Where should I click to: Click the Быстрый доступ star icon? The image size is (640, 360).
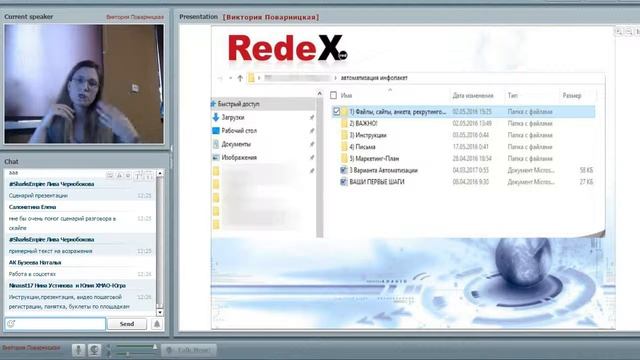point(213,104)
